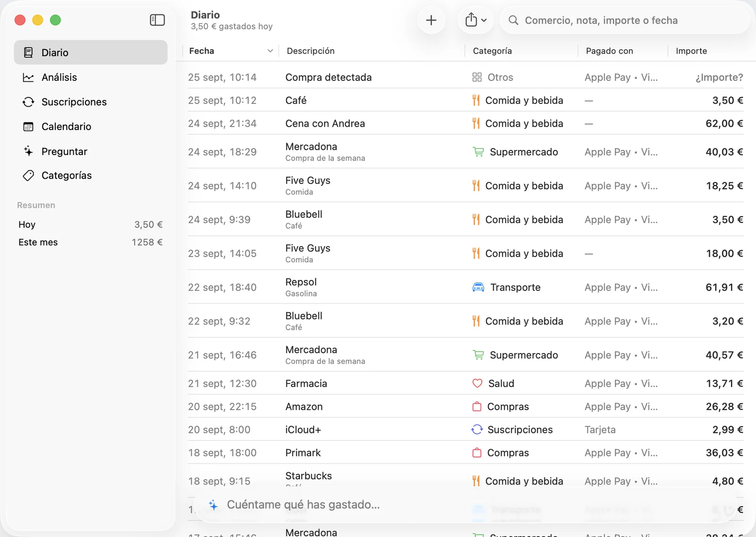Click the fork-knife icon on Cena con Andrea
756x537 pixels.
pyautogui.click(x=476, y=123)
